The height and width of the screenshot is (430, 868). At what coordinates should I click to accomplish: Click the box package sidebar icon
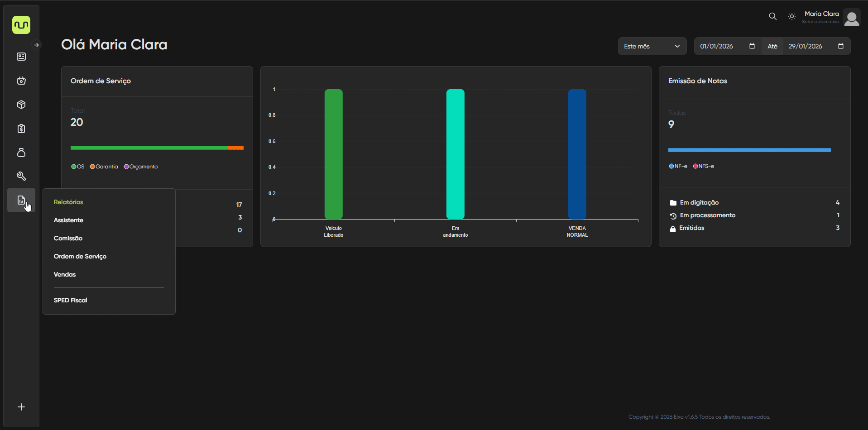(x=21, y=105)
